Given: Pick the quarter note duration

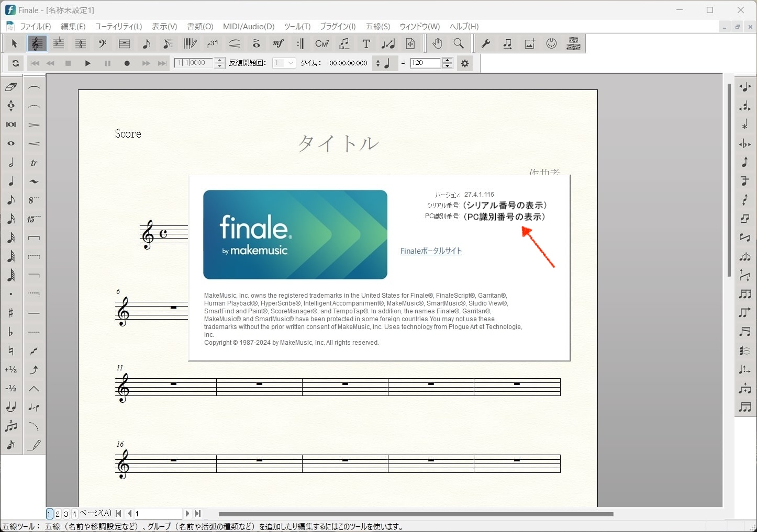Looking at the screenshot, I should 11,181.
